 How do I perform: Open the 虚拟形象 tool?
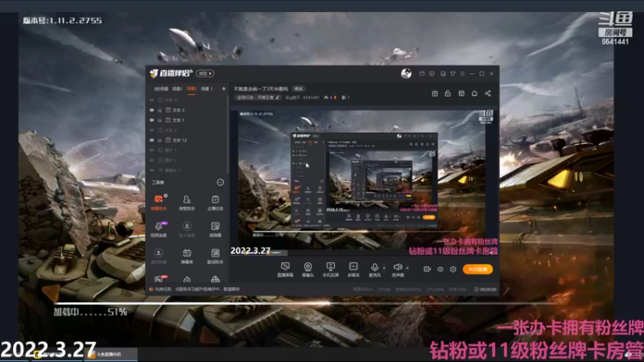159,256
